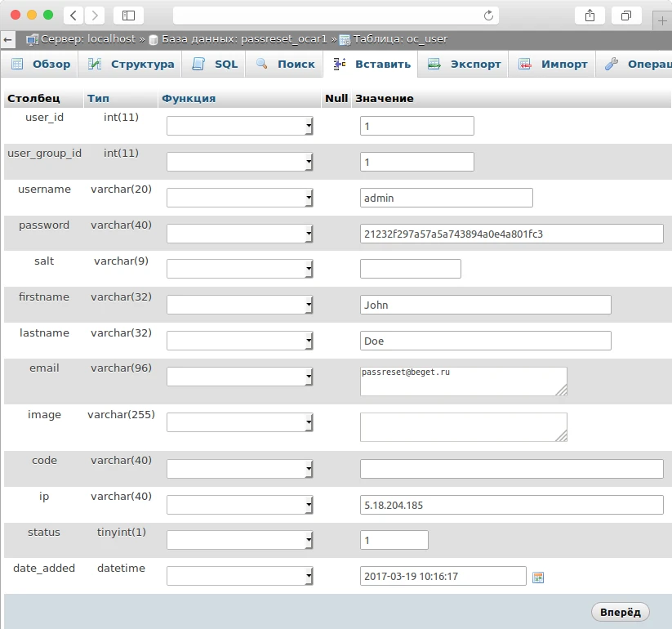Image resolution: width=672 pixels, height=629 pixels.
Task: Click the Safari reload page icon
Action: (x=489, y=16)
